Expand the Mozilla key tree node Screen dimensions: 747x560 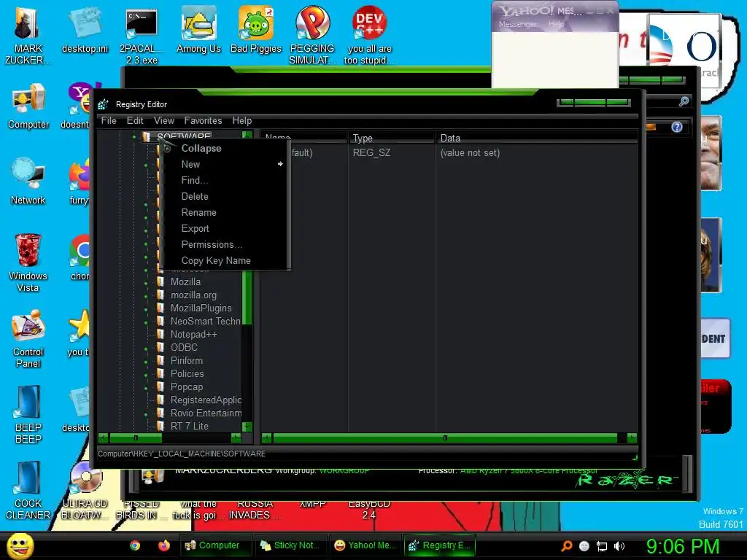pyautogui.click(x=146, y=283)
